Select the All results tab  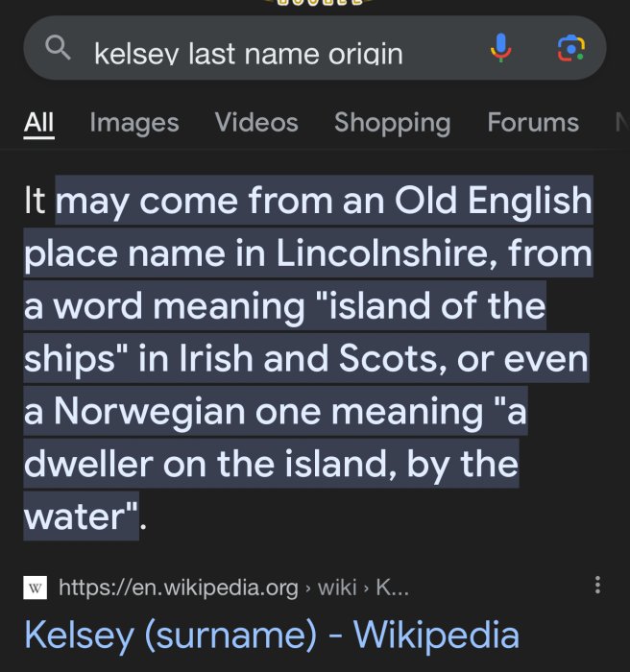coord(39,123)
